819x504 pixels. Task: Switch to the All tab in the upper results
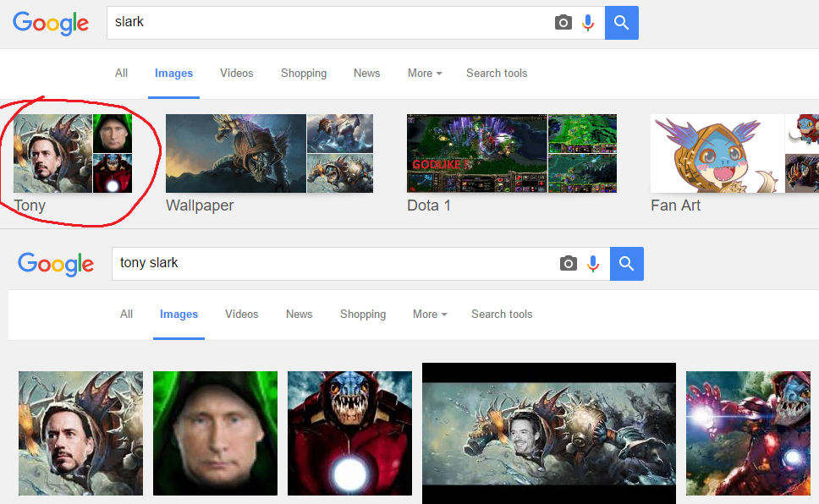pyautogui.click(x=121, y=73)
